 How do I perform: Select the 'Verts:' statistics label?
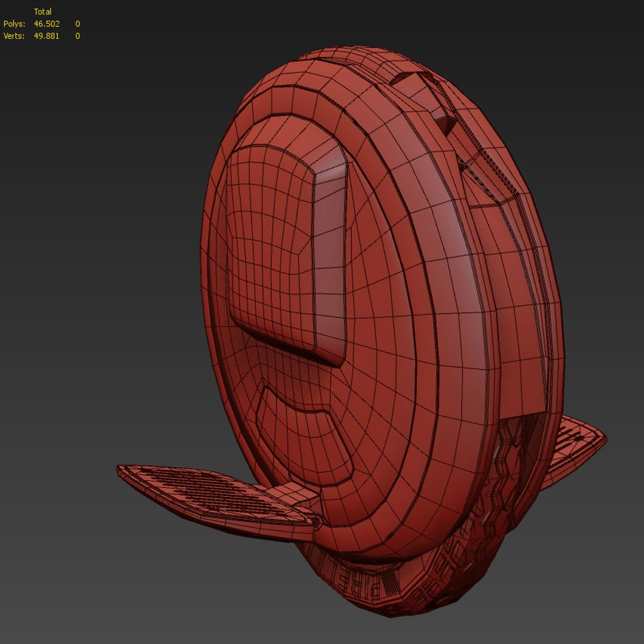coord(14,36)
